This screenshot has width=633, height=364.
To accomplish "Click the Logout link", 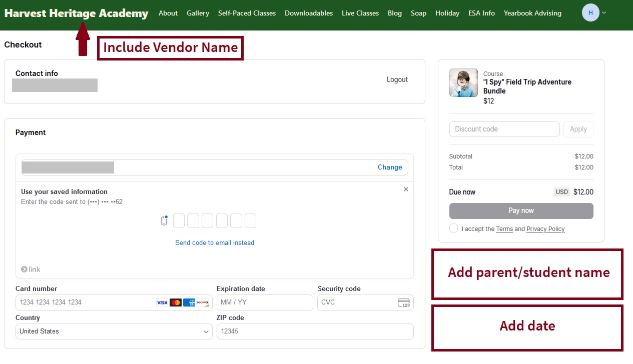I will point(397,79).
